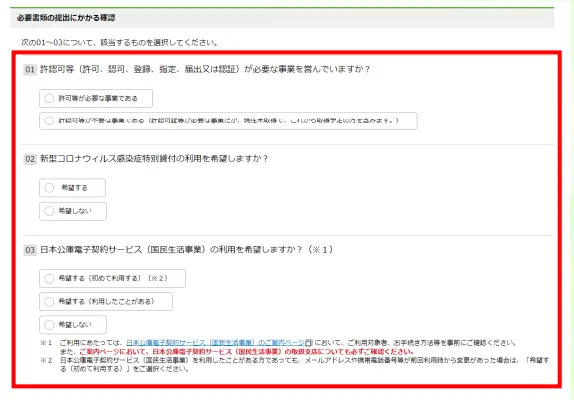Click the heading 必要書類の提出にかかる確認

pos(66,18)
